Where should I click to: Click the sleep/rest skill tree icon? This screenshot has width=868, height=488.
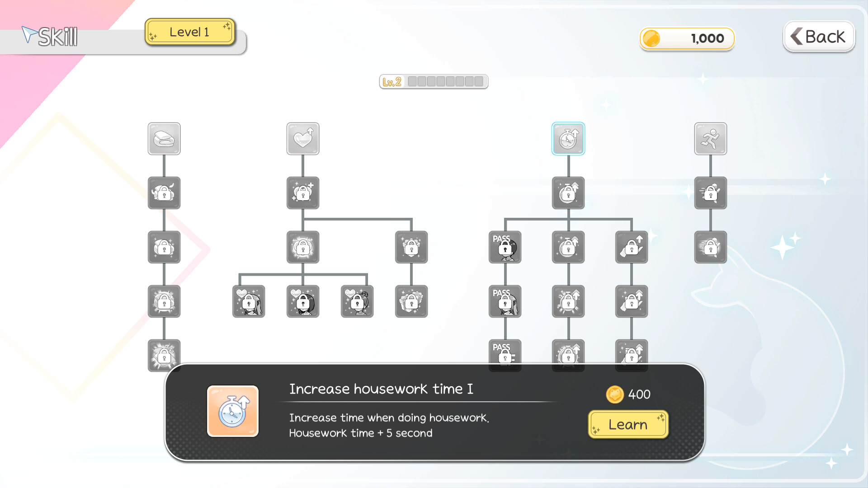[x=163, y=138]
